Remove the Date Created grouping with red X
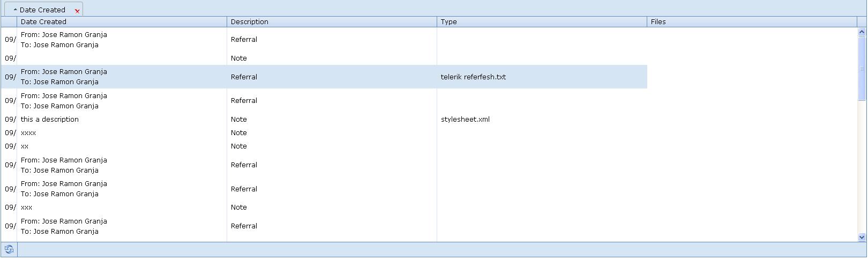The width and height of the screenshot is (868, 260). (77, 11)
